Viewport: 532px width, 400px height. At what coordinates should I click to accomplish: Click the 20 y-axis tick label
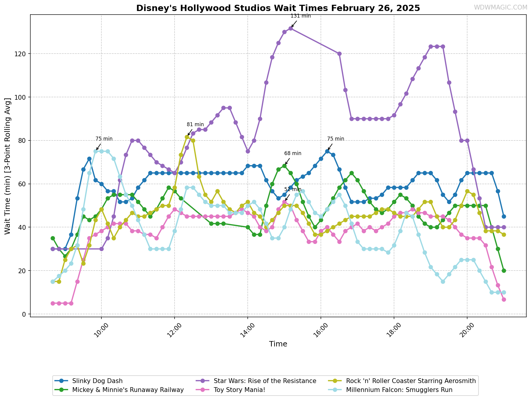(23, 271)
